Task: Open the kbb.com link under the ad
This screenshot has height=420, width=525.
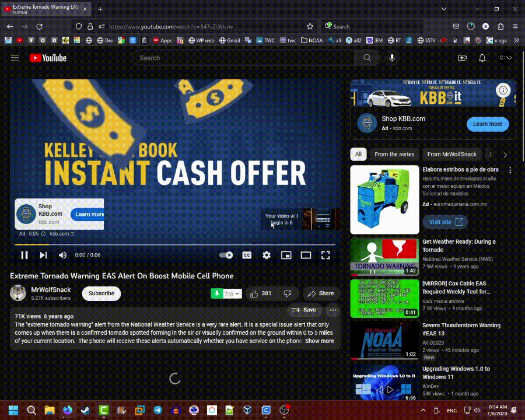Action: pos(62,234)
